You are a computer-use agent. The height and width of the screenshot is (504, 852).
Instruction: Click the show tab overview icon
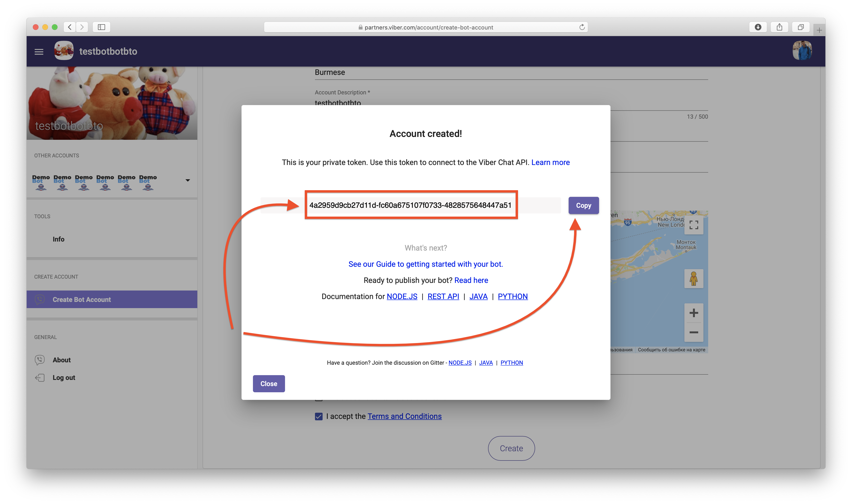[800, 27]
